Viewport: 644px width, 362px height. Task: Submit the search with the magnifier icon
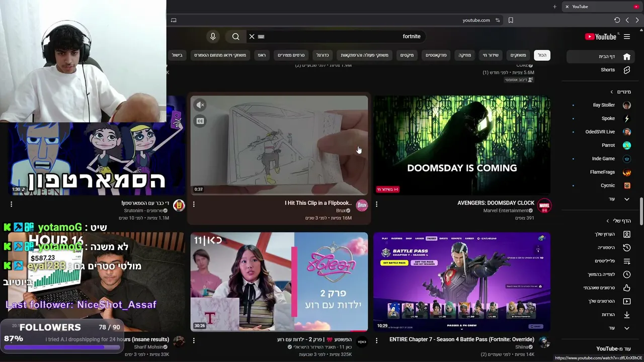(x=235, y=36)
